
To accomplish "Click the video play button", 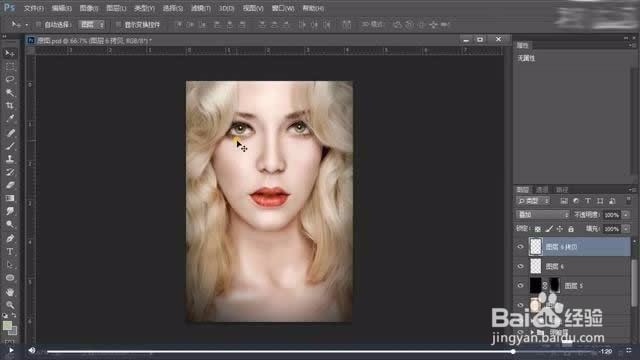I will point(11,350).
